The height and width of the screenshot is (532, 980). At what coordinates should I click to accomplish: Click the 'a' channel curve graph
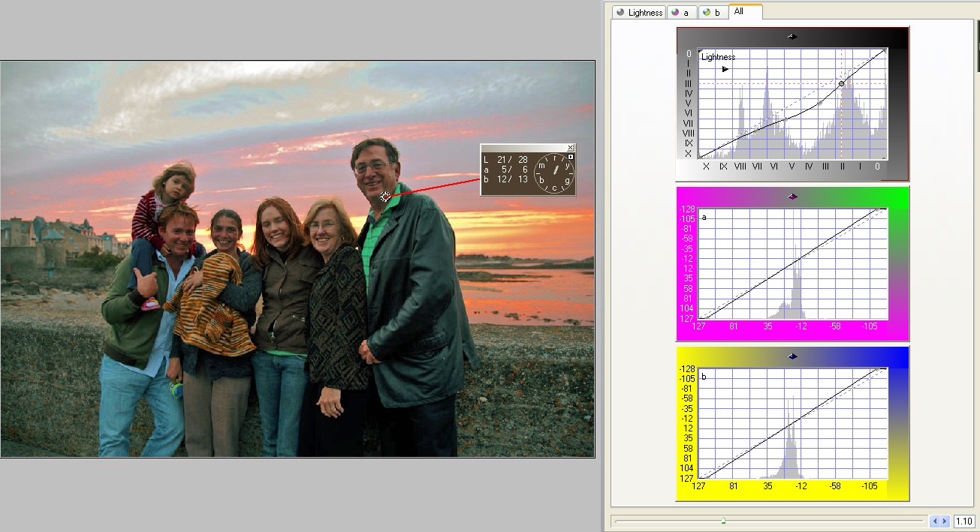792,263
